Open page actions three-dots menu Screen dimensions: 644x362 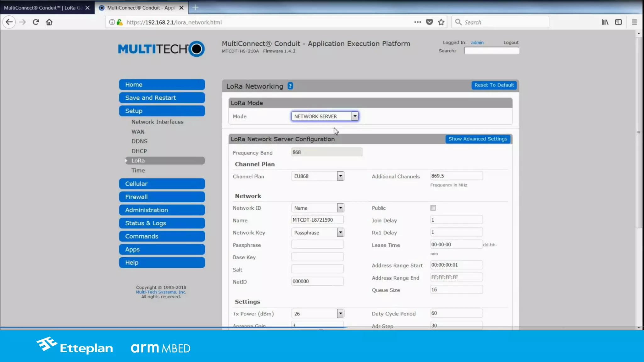[x=417, y=22]
